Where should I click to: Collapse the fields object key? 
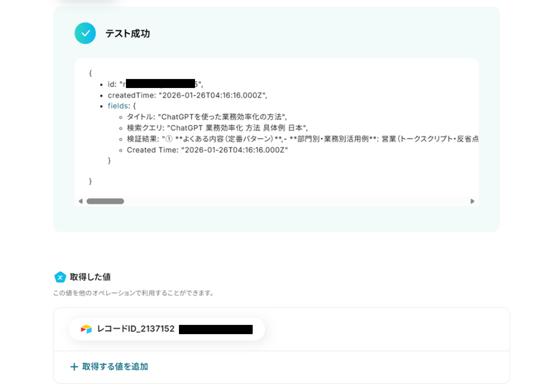click(118, 106)
